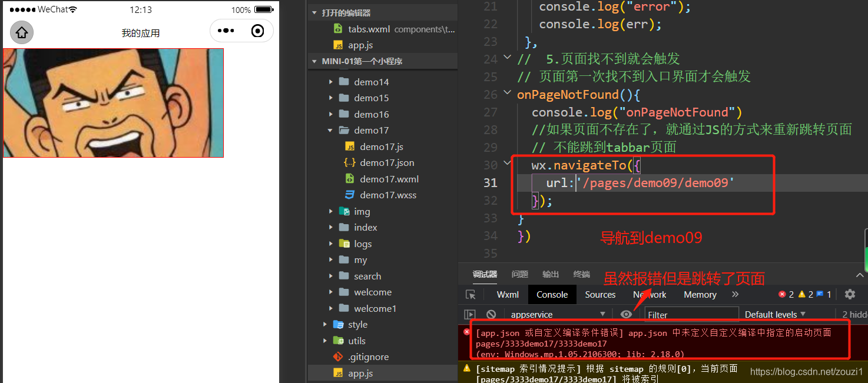Click the JS icon of demo17.js
The height and width of the screenshot is (383, 868).
click(350, 146)
